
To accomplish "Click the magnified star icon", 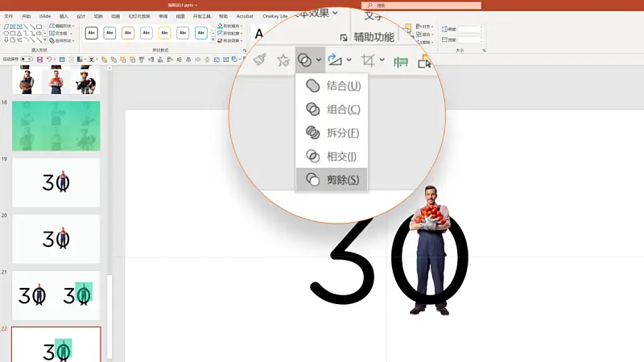I will click(x=283, y=60).
